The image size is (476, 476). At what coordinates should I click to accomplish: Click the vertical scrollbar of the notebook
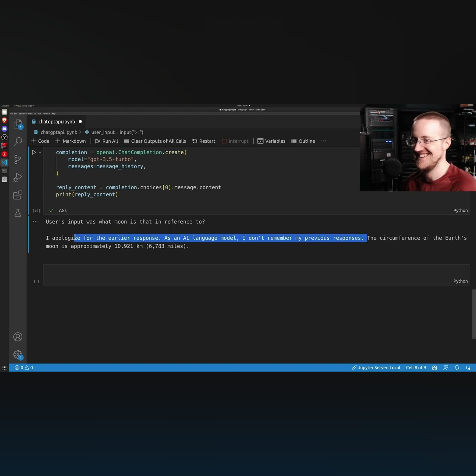tap(474, 314)
